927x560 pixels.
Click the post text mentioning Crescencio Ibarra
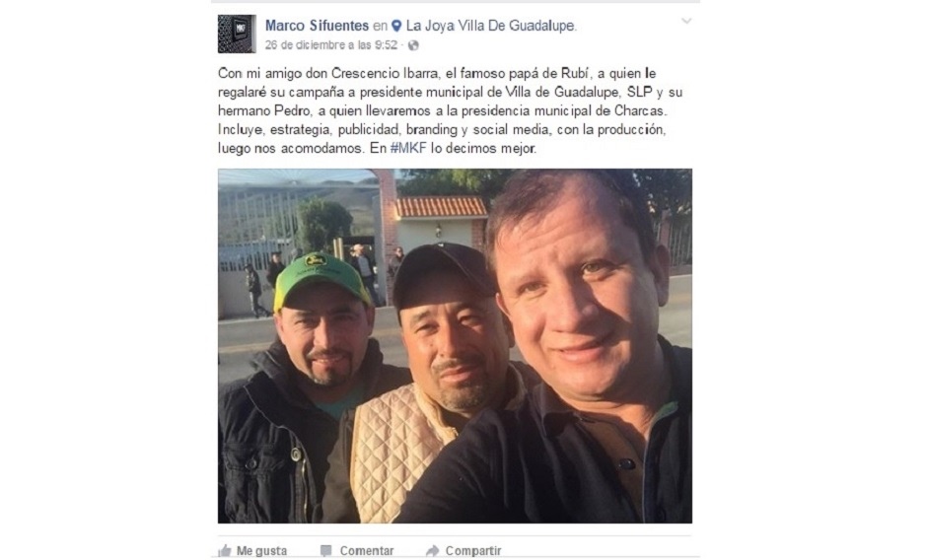451,110
